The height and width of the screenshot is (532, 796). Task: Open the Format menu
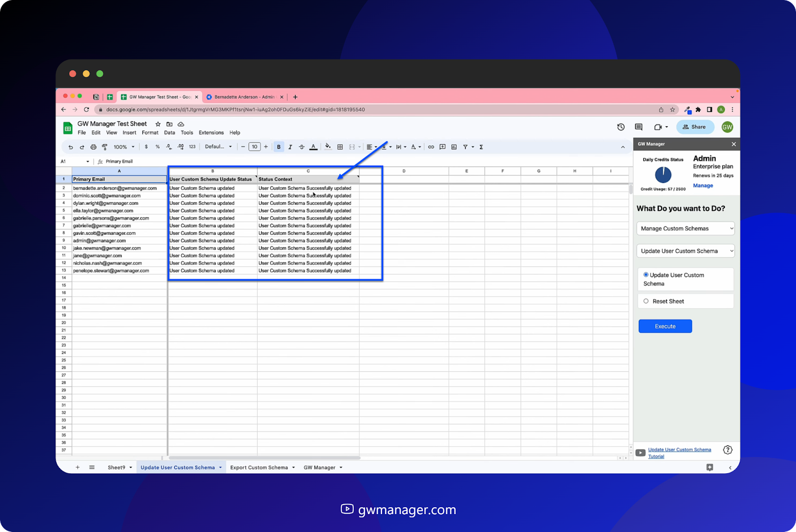(x=150, y=133)
